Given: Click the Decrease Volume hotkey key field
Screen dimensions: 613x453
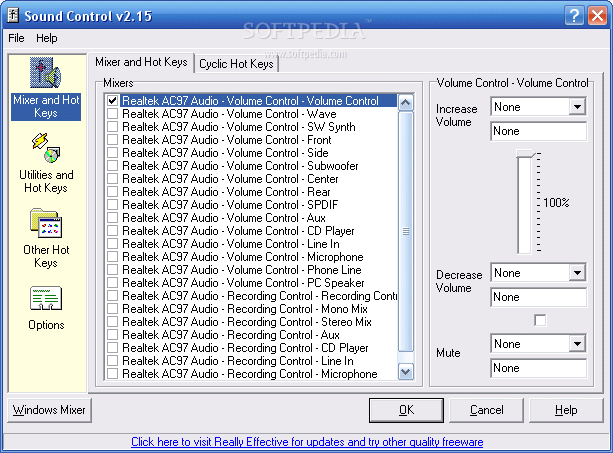Looking at the screenshot, I should tap(538, 297).
